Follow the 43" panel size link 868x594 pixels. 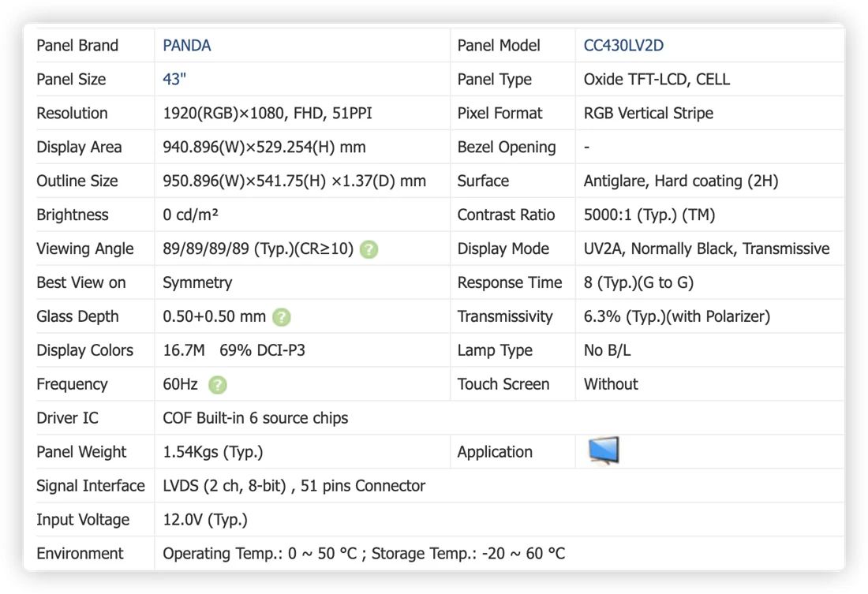(174, 79)
